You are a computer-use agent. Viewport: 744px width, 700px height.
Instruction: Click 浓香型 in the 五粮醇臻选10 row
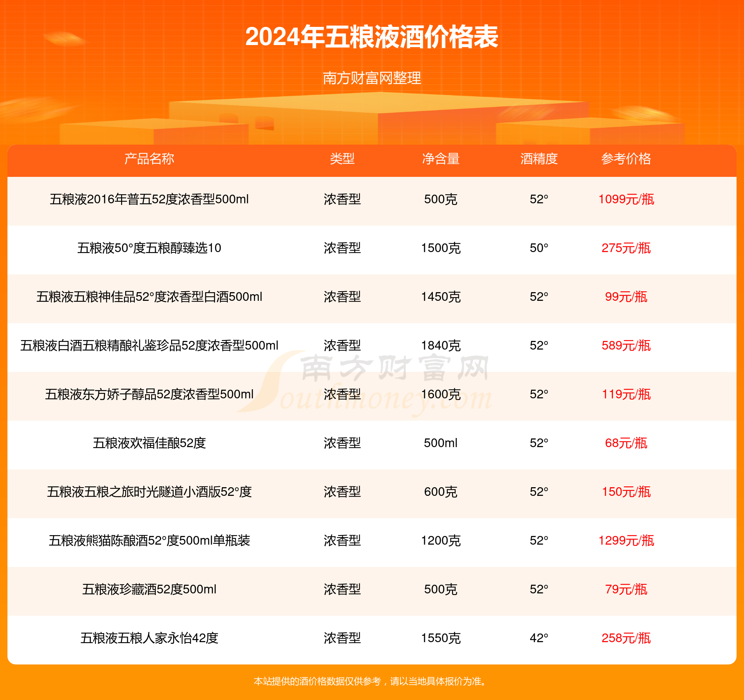click(x=342, y=248)
